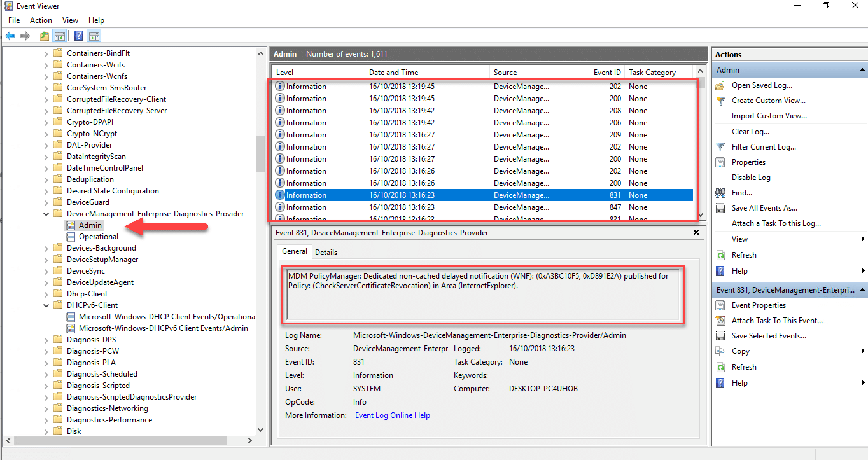Click the Attach Task To This Event icon

[x=720, y=321]
